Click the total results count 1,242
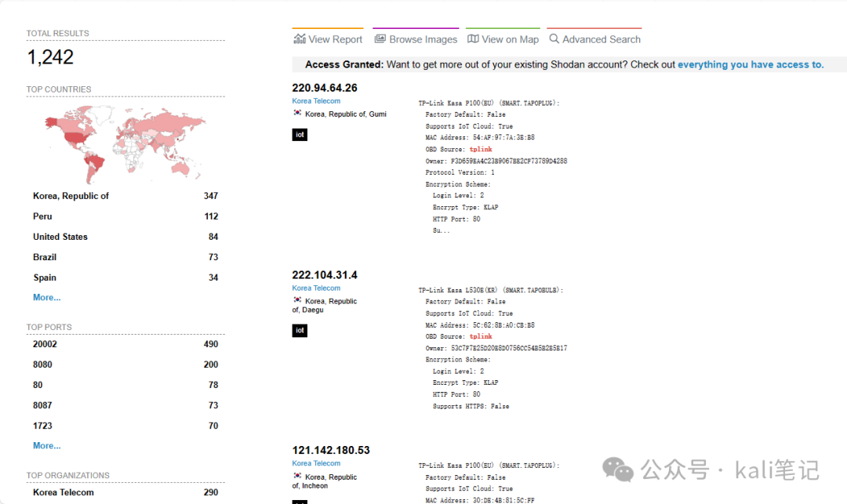 [50, 57]
